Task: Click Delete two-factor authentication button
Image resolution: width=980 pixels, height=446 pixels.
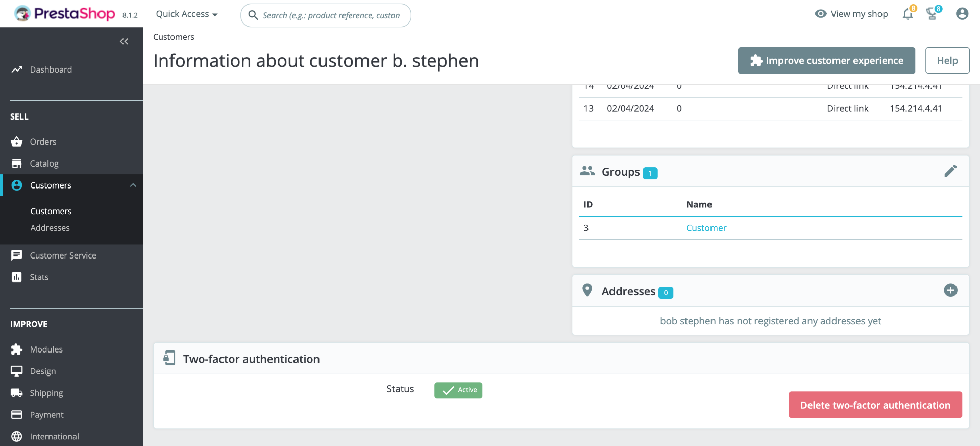Action: 875,405
